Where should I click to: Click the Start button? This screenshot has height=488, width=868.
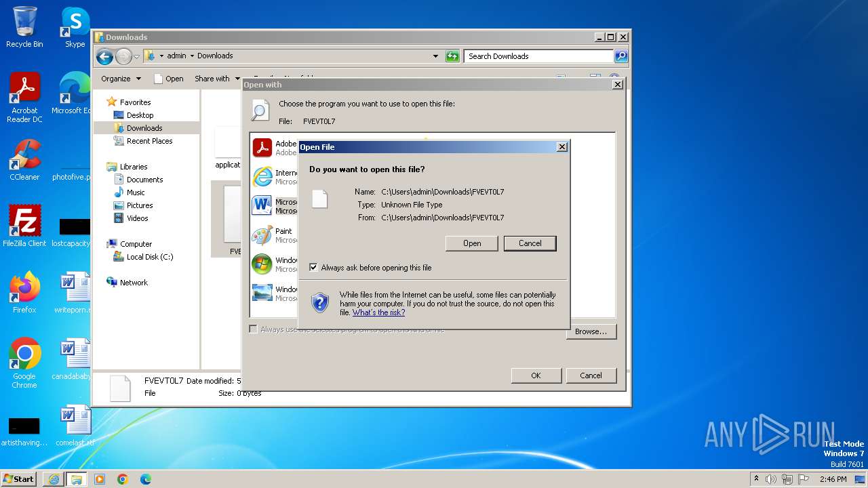pyautogui.click(x=19, y=479)
